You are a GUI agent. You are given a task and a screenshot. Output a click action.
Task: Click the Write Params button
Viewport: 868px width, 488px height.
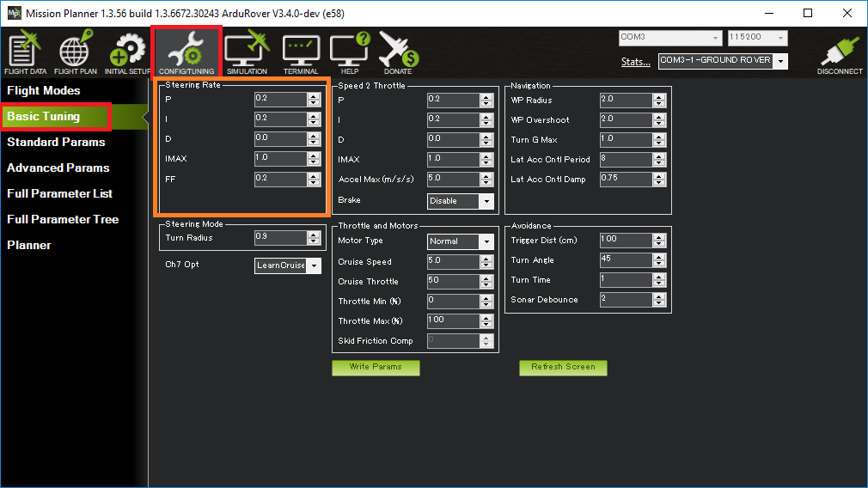[x=376, y=367]
